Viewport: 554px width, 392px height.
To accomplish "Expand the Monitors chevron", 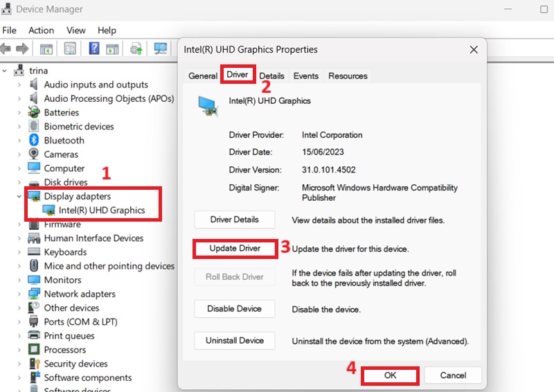I will coord(19,280).
